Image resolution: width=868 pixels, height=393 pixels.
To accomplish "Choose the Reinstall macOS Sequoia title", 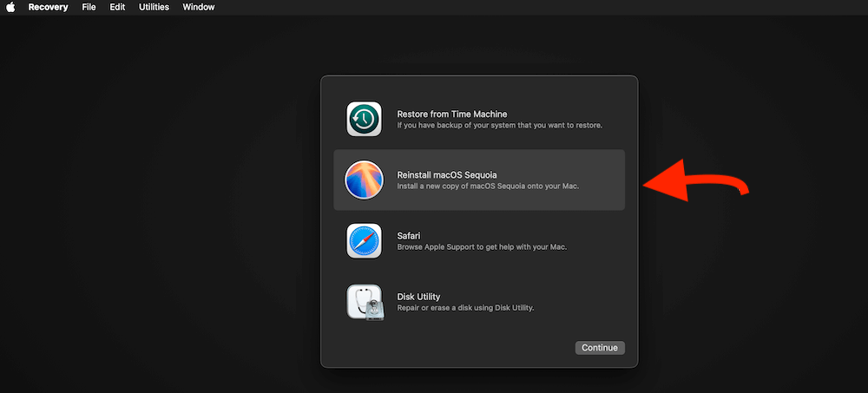I will pyautogui.click(x=446, y=174).
